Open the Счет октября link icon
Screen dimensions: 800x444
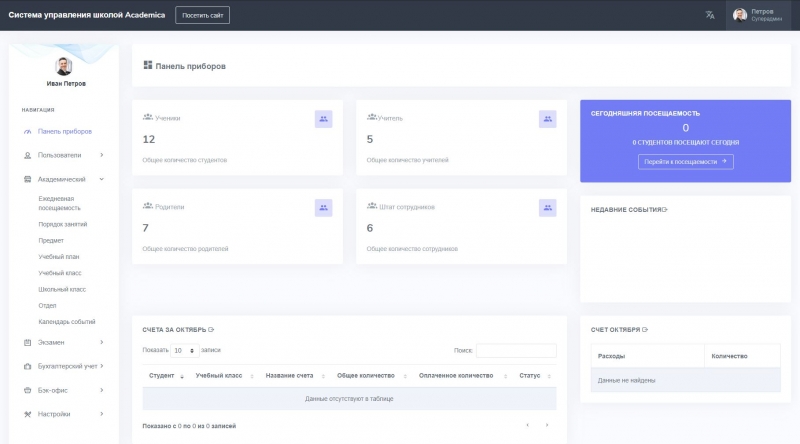645,330
